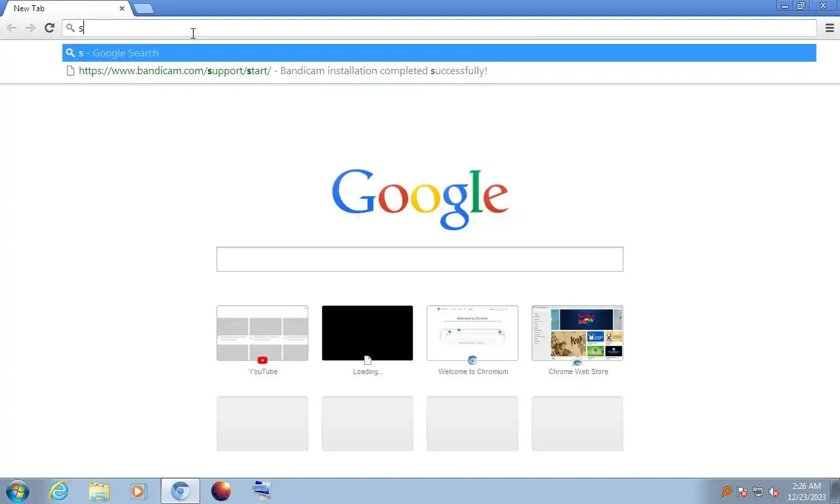The width and height of the screenshot is (840, 504).
Task: Open the Chromium hamburger menu
Action: (x=829, y=28)
